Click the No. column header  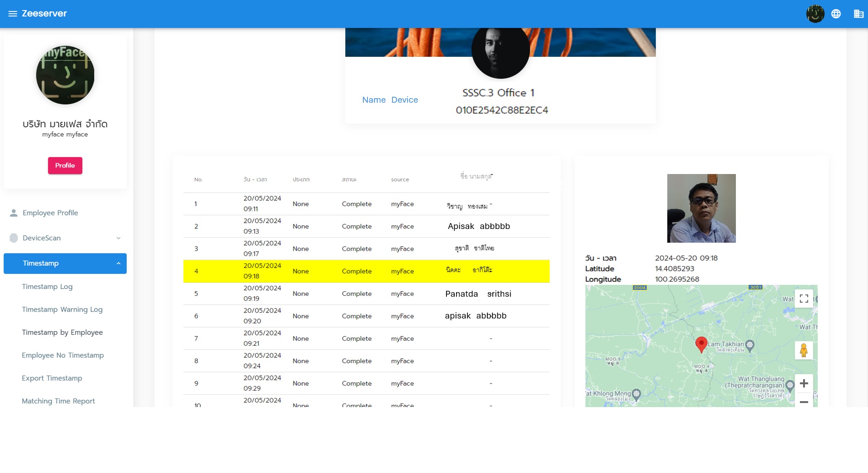[x=198, y=179]
